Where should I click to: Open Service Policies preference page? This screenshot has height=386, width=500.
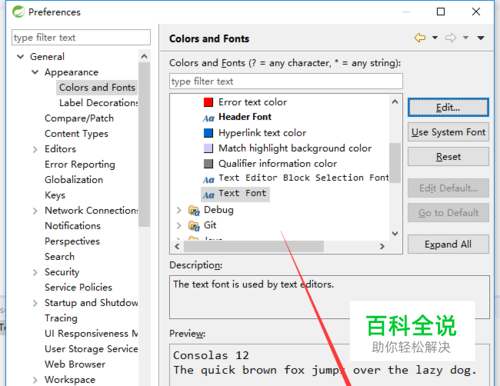pyautogui.click(x=78, y=287)
